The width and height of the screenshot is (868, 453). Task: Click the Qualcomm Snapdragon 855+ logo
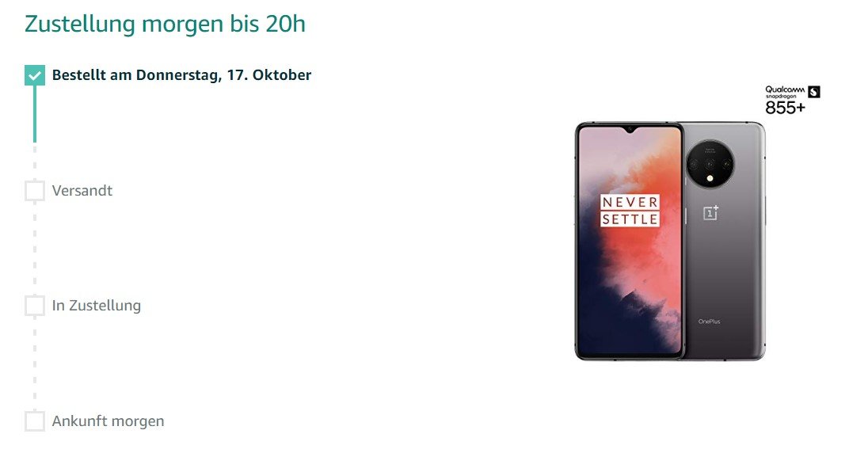tap(792, 100)
